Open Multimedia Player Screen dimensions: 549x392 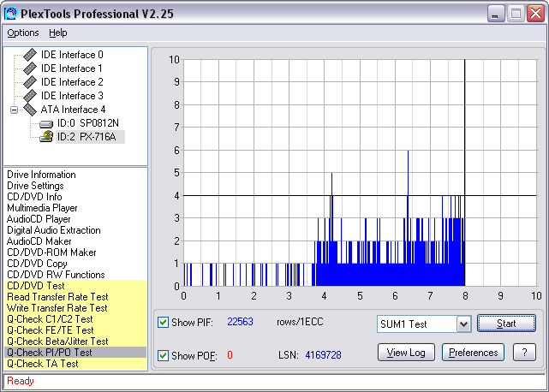tap(42, 208)
